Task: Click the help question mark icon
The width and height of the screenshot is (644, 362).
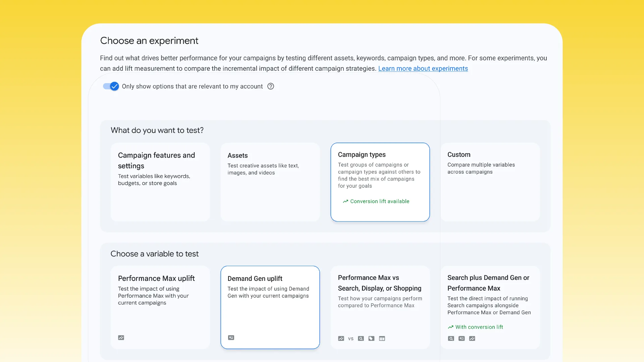Action: (x=271, y=86)
